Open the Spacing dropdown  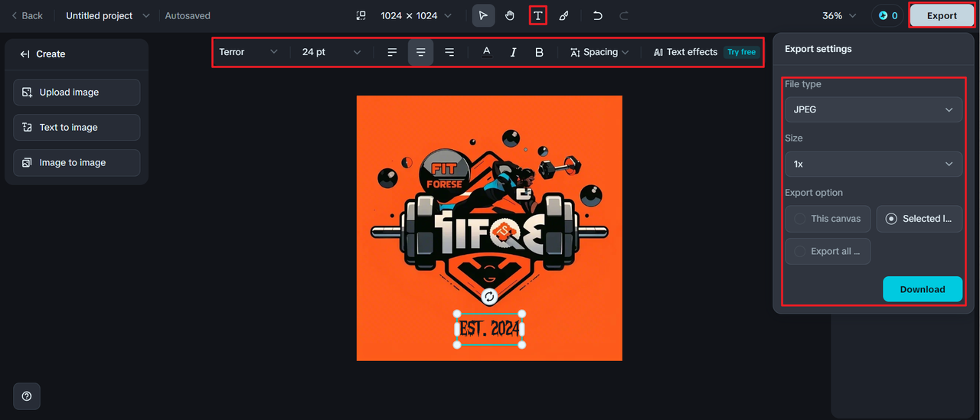(599, 52)
